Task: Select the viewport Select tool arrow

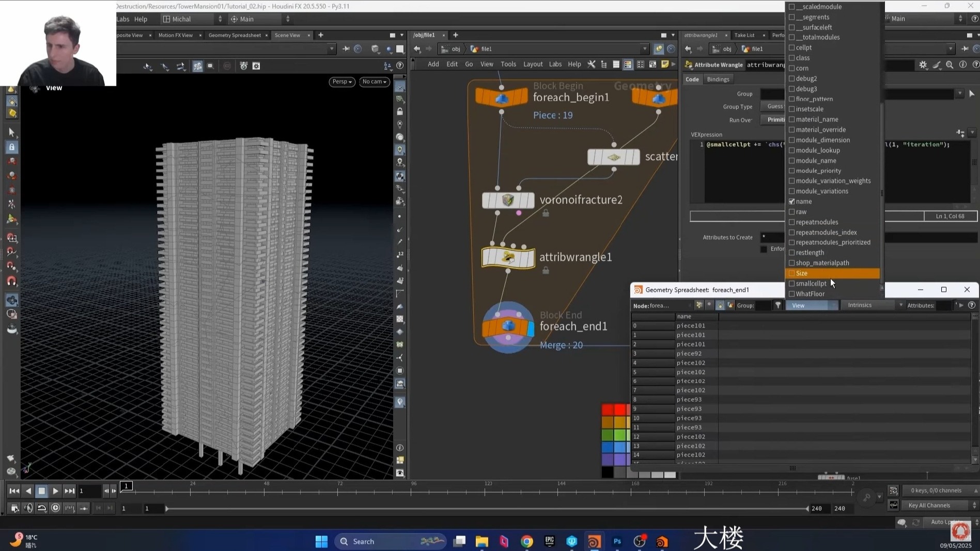Action: coord(11,132)
